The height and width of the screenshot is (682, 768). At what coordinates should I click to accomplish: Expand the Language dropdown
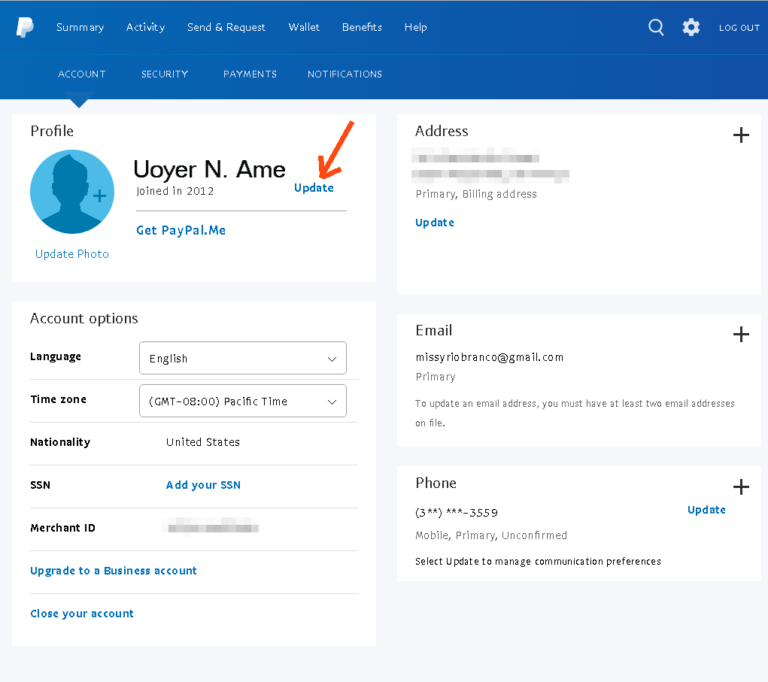click(x=243, y=358)
